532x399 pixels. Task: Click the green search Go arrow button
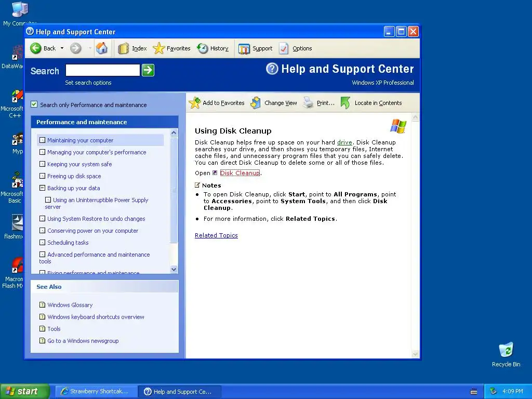(x=148, y=70)
